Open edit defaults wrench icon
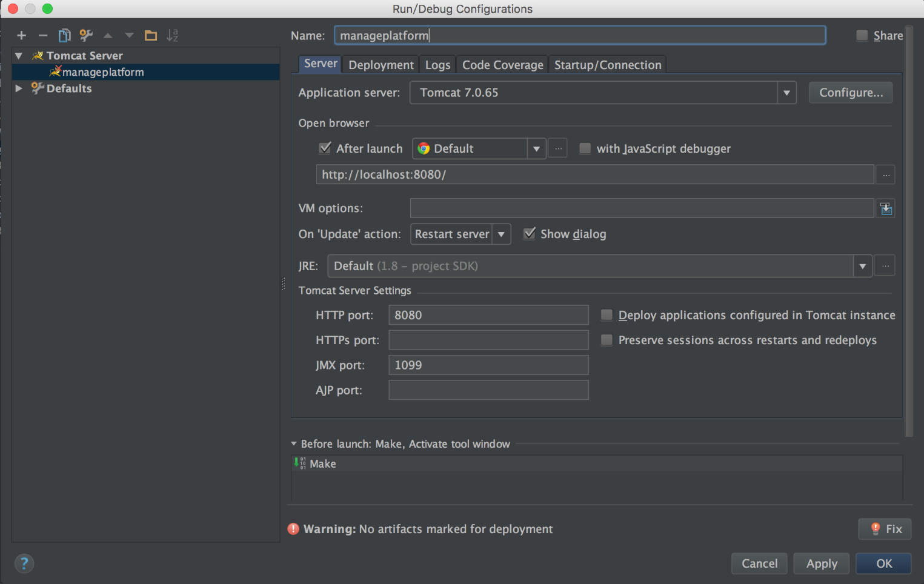Screen dimensions: 924x584 [x=86, y=36]
